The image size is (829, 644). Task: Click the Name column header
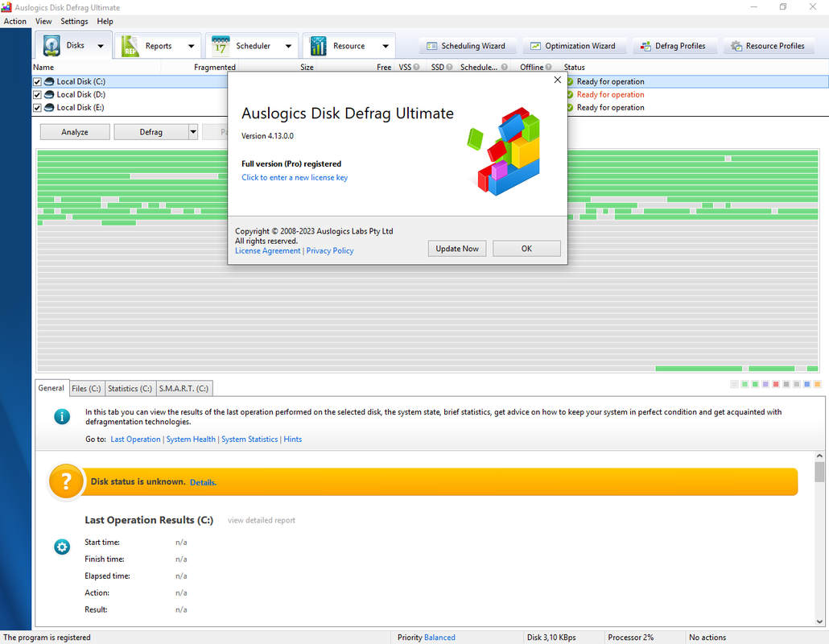pos(43,67)
